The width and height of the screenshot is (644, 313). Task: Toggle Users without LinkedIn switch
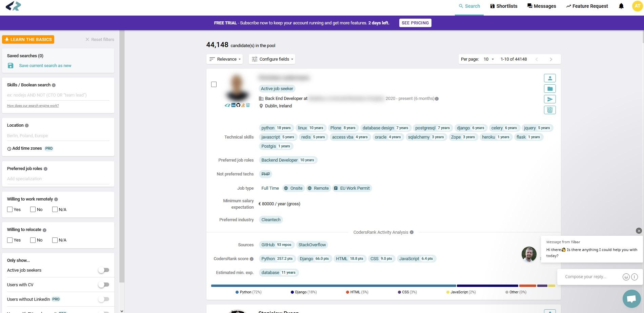[x=104, y=299]
